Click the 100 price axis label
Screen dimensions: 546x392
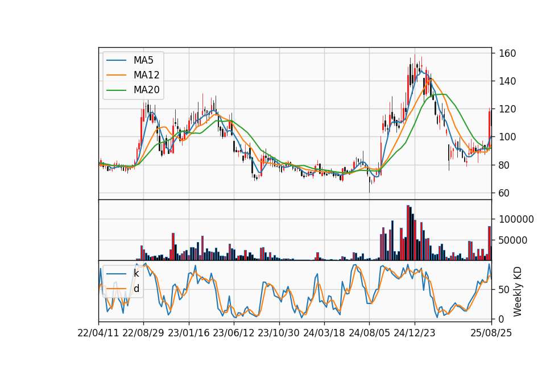(x=507, y=137)
